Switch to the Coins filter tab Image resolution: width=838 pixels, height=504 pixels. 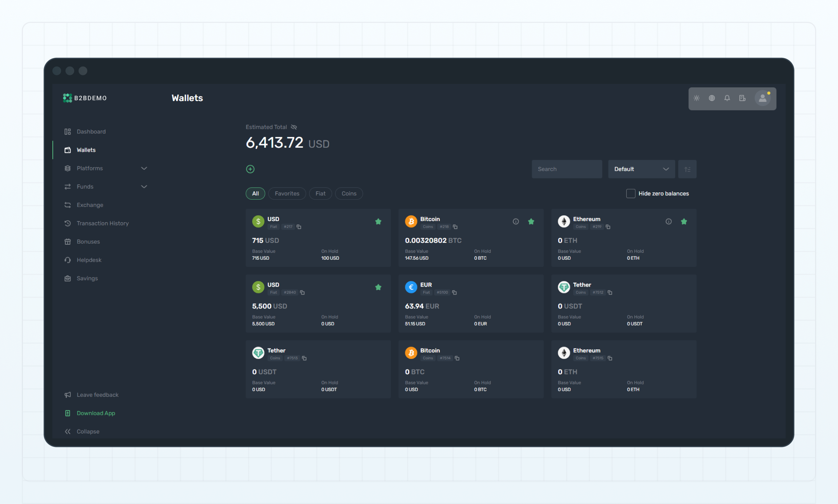click(349, 193)
